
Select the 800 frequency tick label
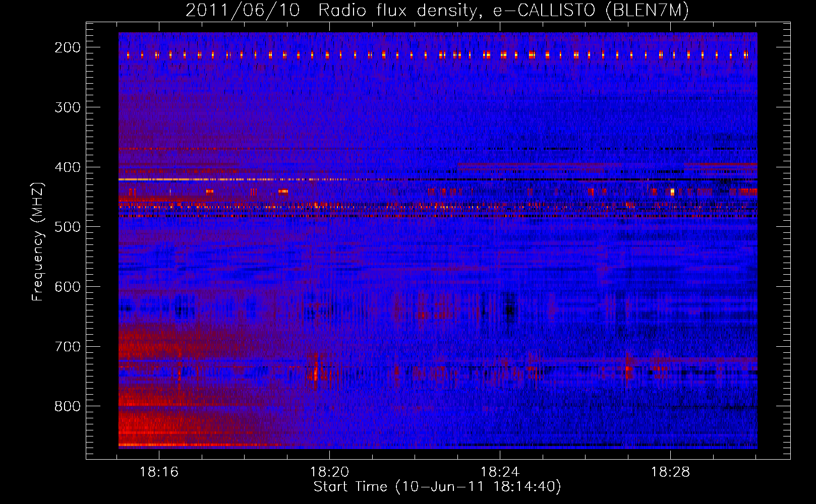pyautogui.click(x=68, y=407)
